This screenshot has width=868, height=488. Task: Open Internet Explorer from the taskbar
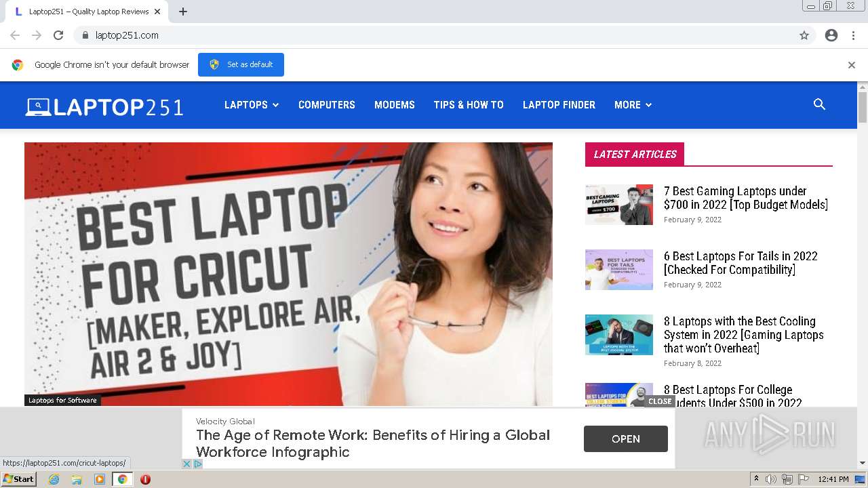coord(54,479)
